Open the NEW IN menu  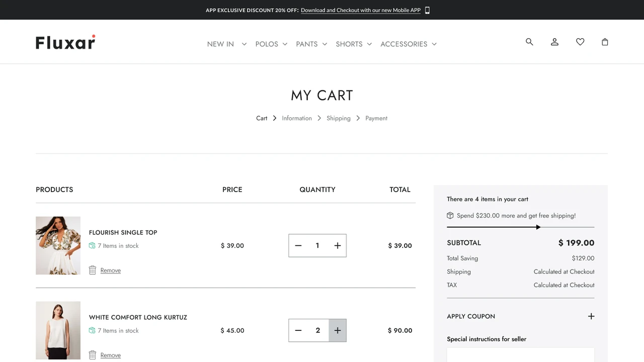[220, 44]
